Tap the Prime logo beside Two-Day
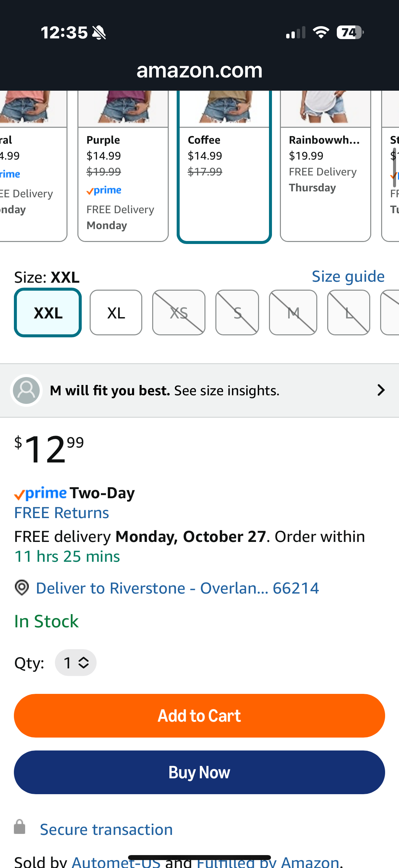399x868 pixels. [40, 493]
